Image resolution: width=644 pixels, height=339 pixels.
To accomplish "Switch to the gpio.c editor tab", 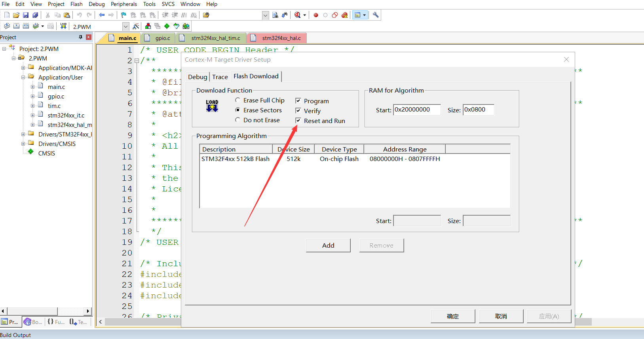I will tap(158, 38).
